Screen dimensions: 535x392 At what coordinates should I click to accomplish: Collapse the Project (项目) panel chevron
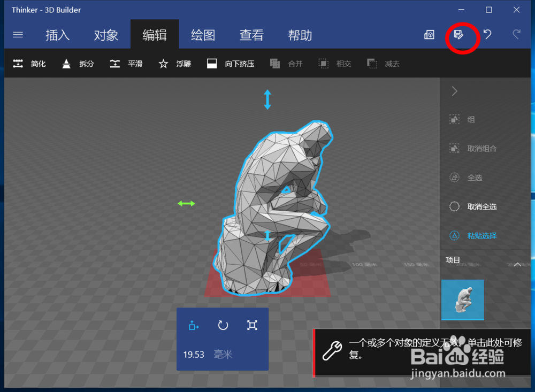(x=517, y=264)
